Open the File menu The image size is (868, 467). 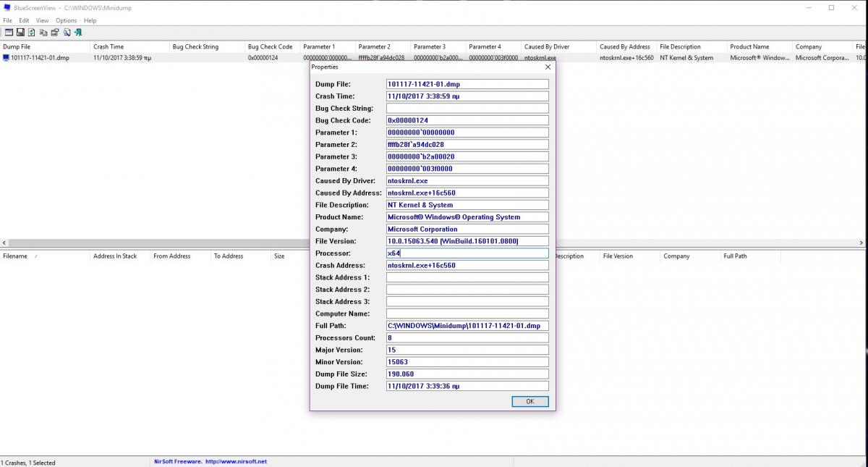pos(7,20)
